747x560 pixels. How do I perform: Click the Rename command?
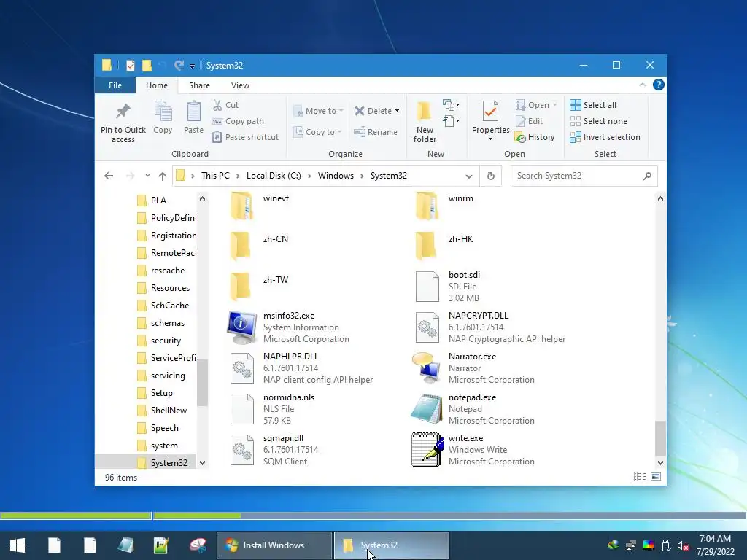point(376,132)
